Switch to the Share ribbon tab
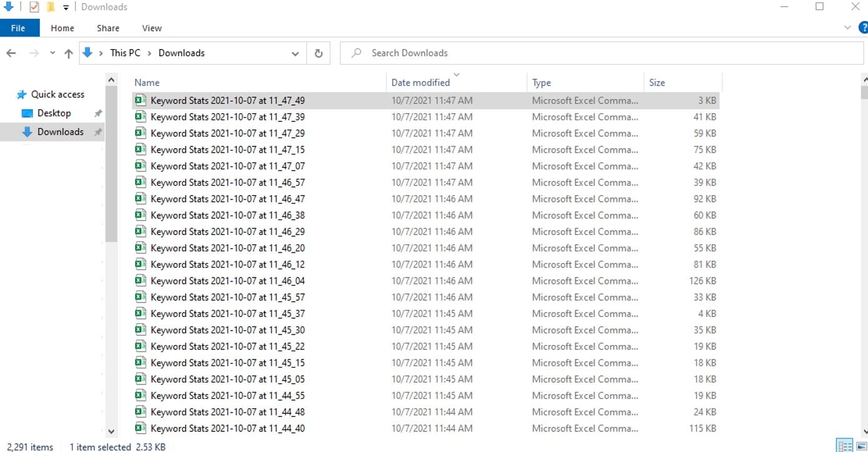The height and width of the screenshot is (452, 868). [x=108, y=28]
